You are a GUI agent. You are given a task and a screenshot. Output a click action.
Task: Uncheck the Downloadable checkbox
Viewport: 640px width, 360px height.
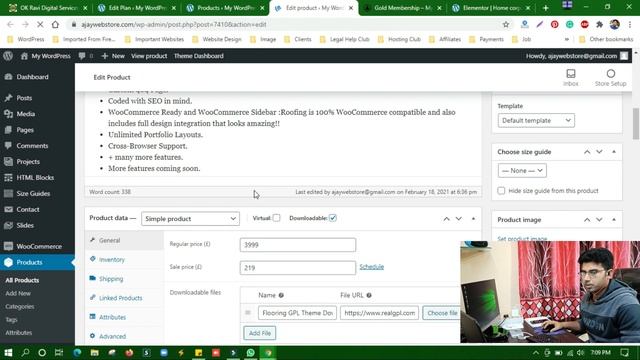click(333, 218)
